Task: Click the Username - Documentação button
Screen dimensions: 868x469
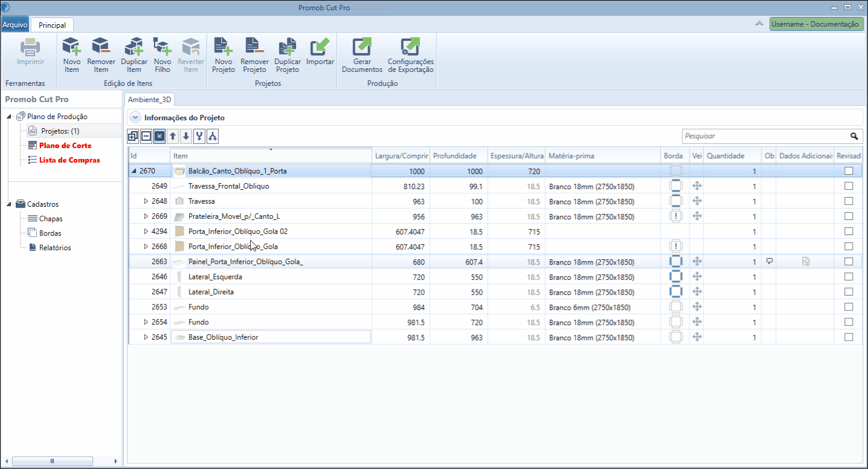Action: [x=816, y=24]
